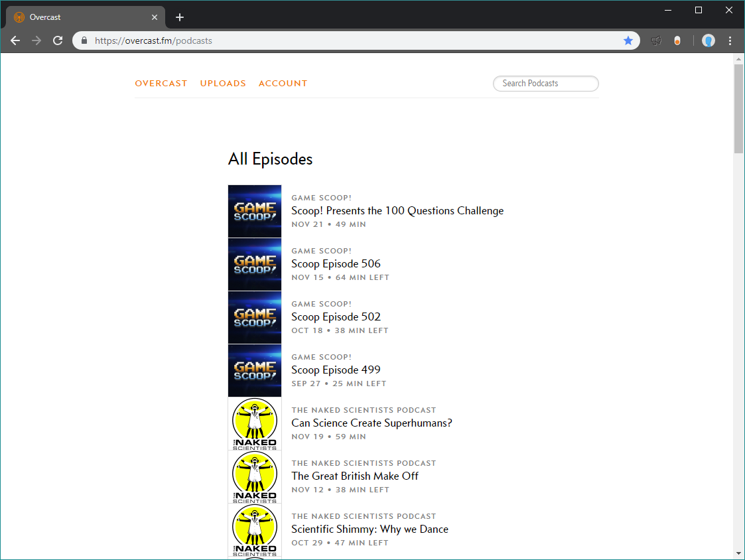Open Scoop Episode 499
Screen dimensions: 745x560
click(336, 370)
